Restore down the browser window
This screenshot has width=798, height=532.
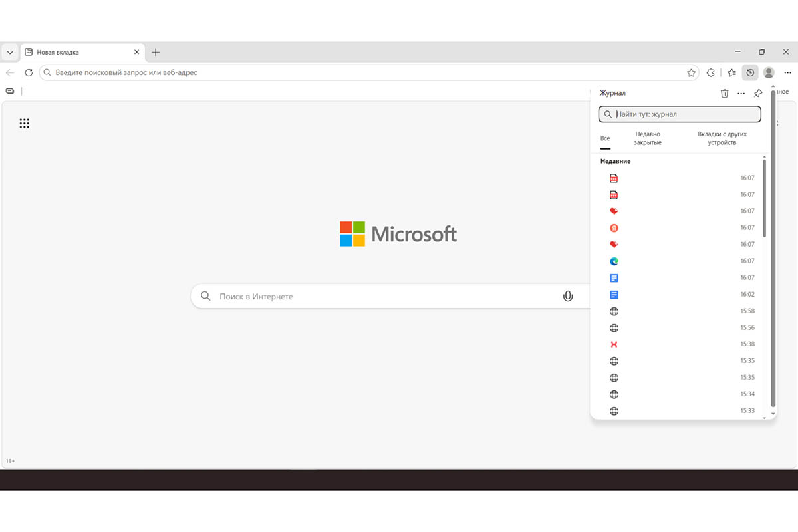pos(762,52)
